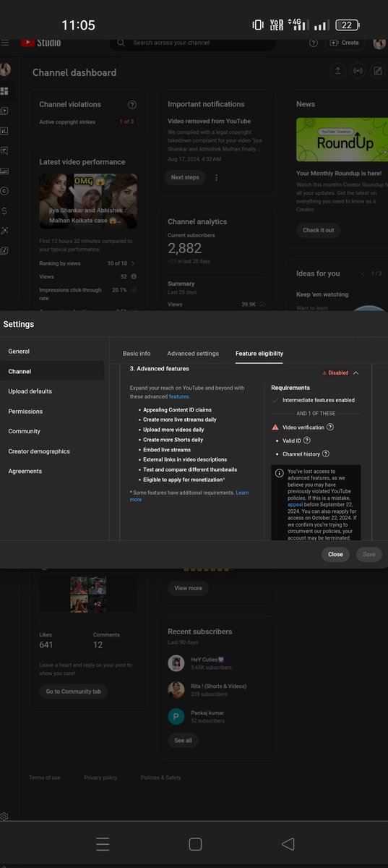Open the Help question mark icon in top bar

[314, 43]
